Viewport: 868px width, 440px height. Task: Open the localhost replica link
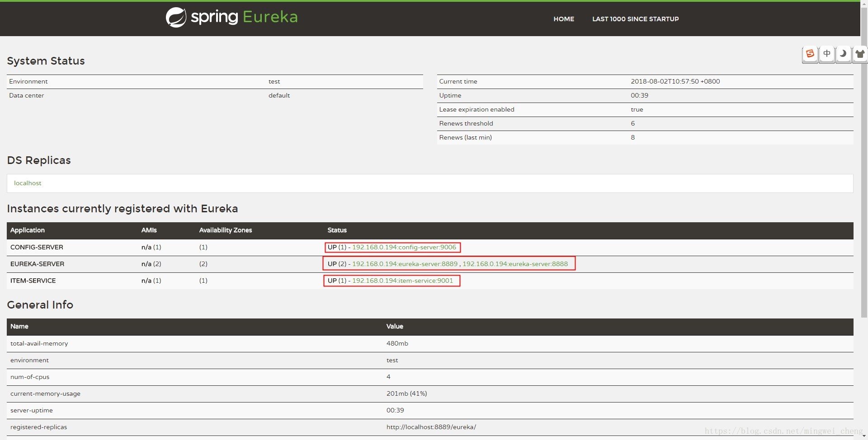point(28,183)
